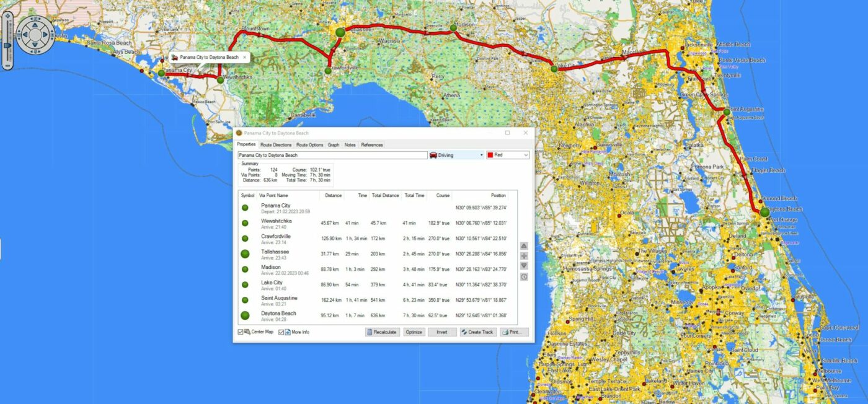Click the clock icon for via point times
The image size is (868, 404).
tap(524, 276)
